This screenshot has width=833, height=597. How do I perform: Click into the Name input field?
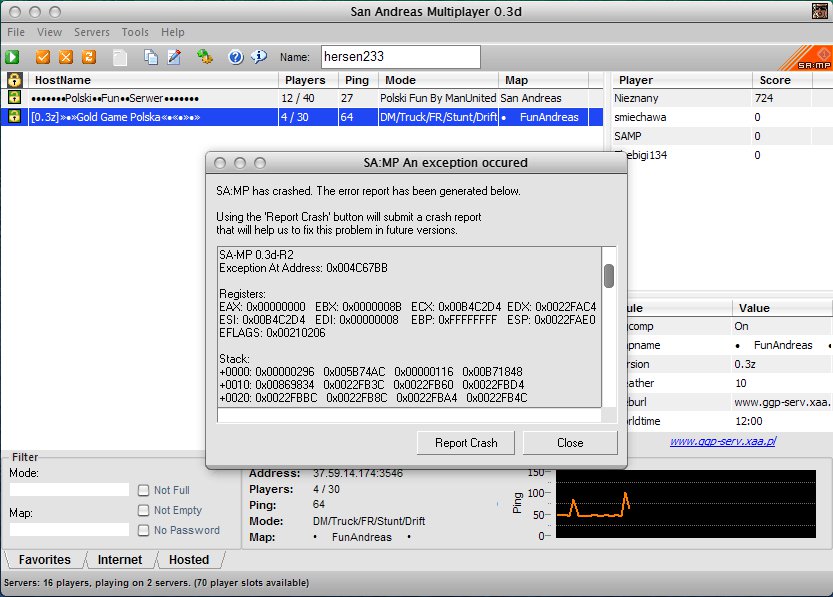tap(401, 57)
